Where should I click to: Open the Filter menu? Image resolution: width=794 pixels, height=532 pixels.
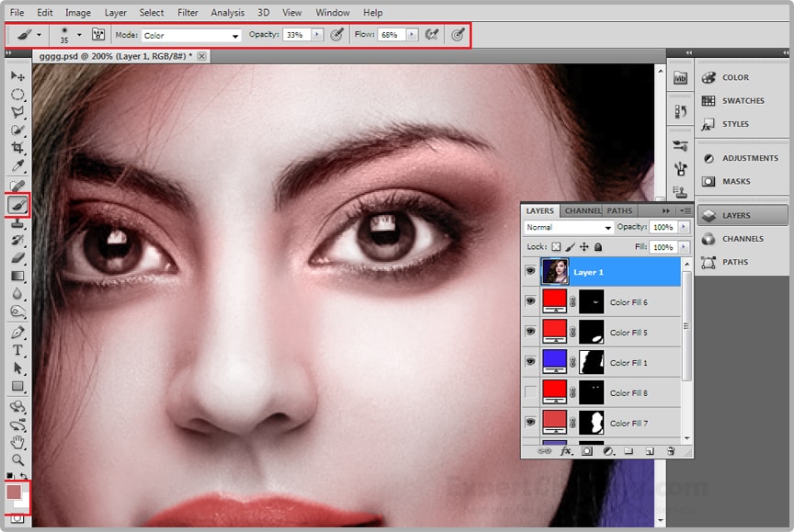[x=187, y=13]
